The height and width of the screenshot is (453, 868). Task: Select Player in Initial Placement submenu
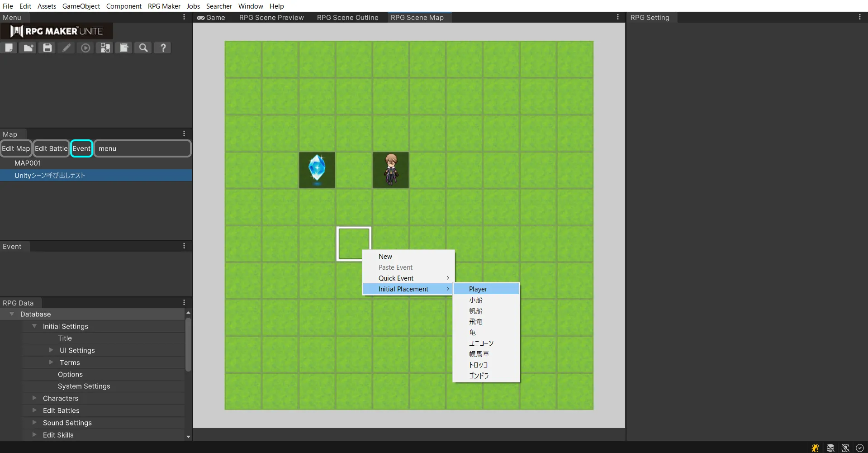[x=478, y=289]
